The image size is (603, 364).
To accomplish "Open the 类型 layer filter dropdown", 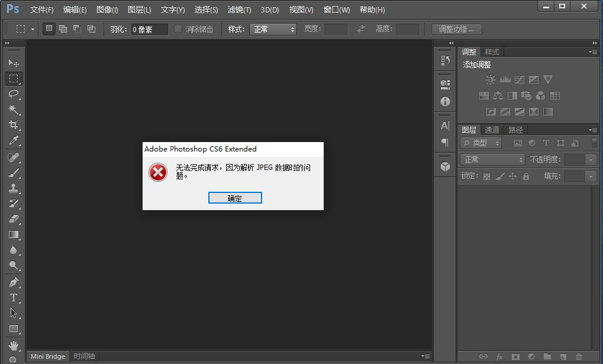I will (x=481, y=143).
